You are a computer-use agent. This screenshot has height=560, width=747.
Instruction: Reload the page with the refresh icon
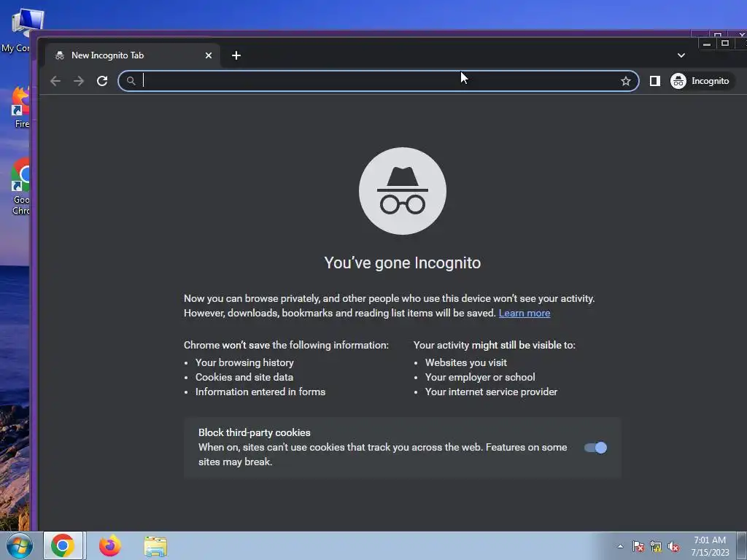(102, 81)
